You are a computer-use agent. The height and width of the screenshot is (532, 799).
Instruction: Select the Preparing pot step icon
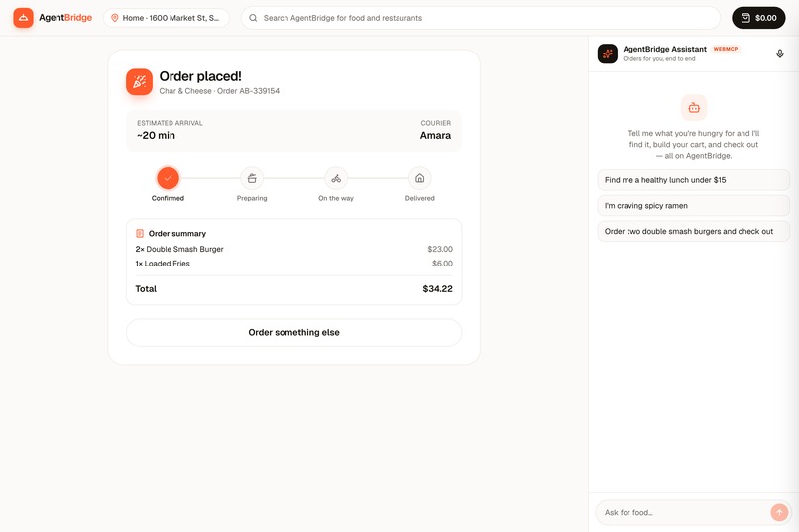[x=252, y=178]
